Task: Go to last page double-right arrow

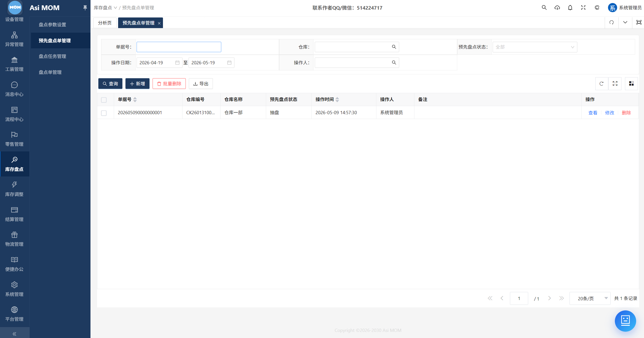Action: pyautogui.click(x=561, y=298)
